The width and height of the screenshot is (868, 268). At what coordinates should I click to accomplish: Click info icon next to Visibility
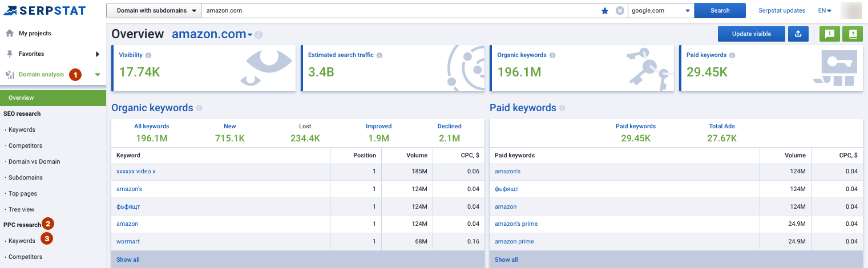148,55
